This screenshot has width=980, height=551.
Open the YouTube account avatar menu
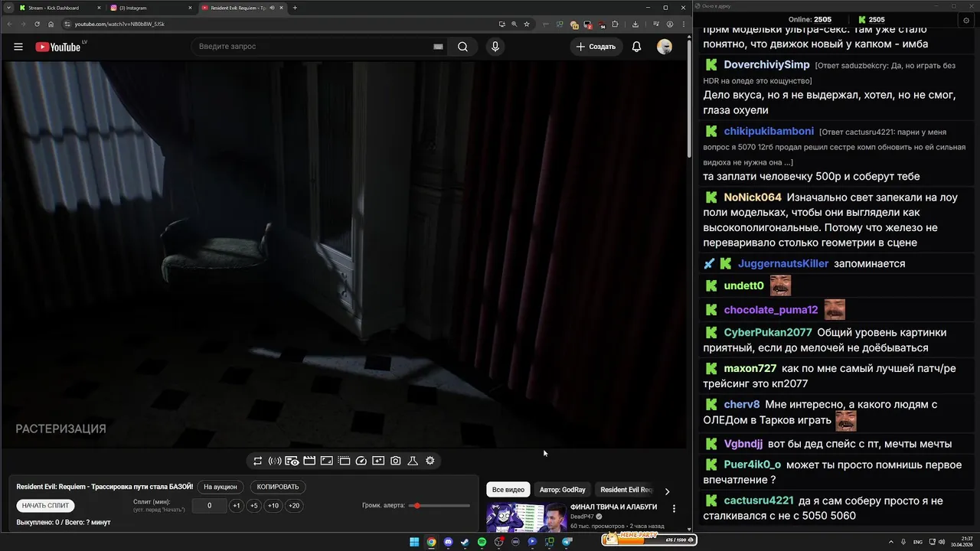tap(665, 47)
